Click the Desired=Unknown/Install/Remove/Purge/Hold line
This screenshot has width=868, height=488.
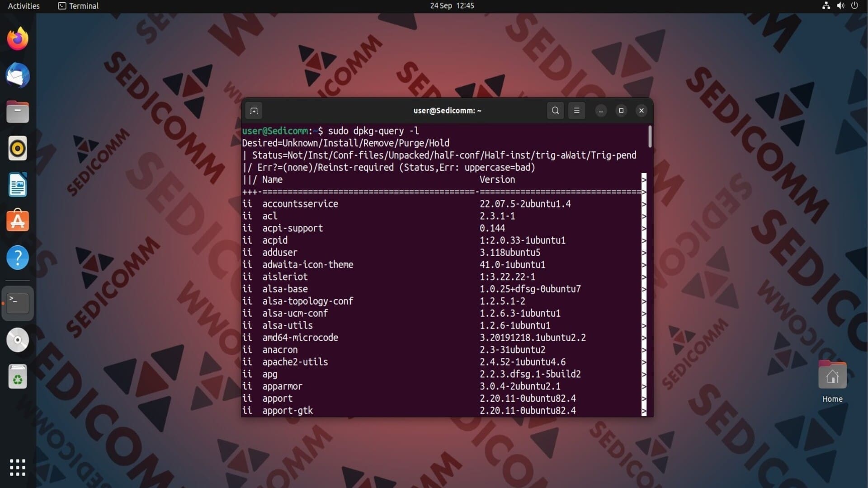point(345,143)
